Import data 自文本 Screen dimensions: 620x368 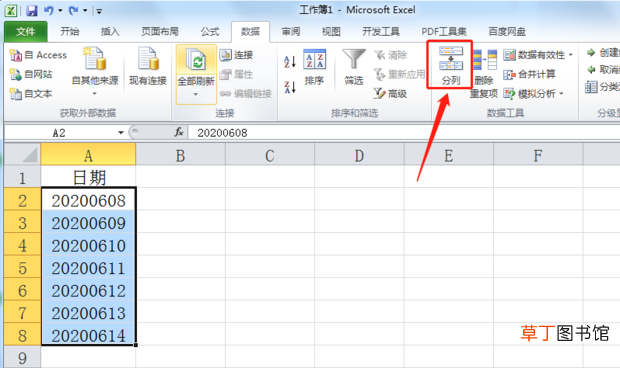pos(31,94)
